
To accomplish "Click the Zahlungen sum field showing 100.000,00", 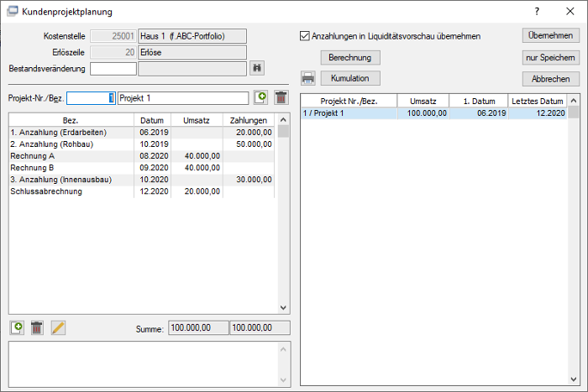I will [260, 328].
